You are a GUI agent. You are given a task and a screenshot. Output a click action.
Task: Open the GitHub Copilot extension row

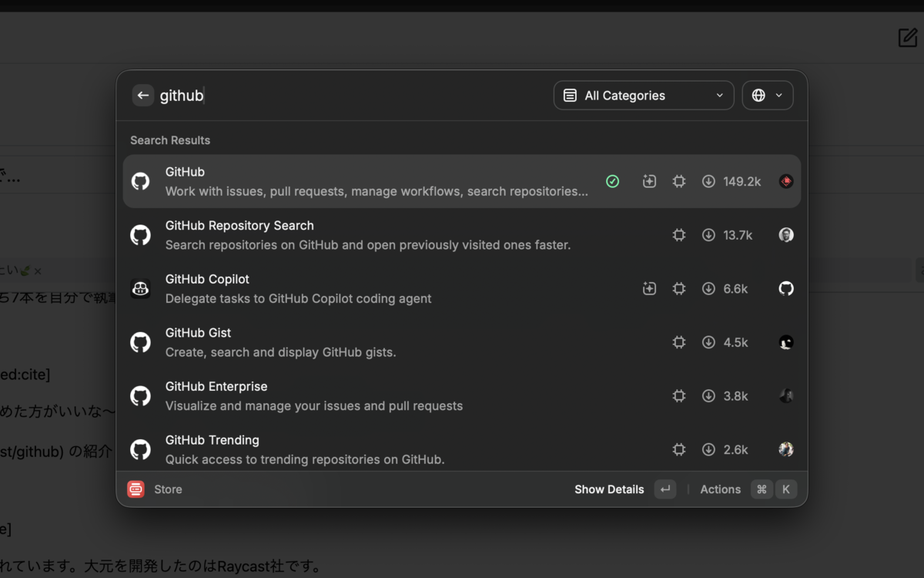[x=462, y=288]
